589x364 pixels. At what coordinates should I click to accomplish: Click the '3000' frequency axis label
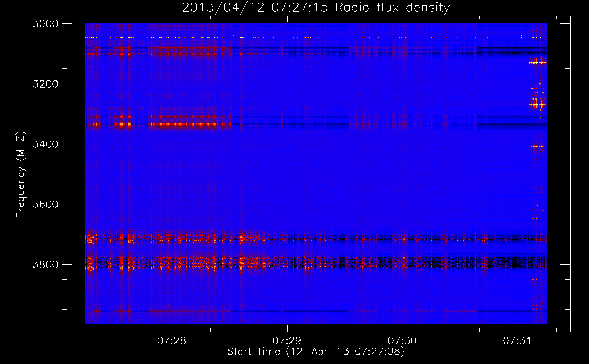46,24
